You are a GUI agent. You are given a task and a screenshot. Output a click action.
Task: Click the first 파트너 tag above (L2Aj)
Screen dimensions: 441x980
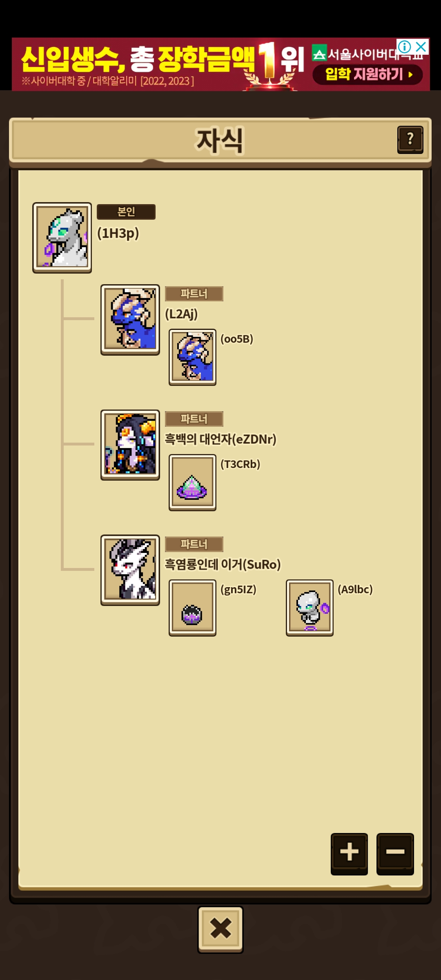click(x=194, y=294)
